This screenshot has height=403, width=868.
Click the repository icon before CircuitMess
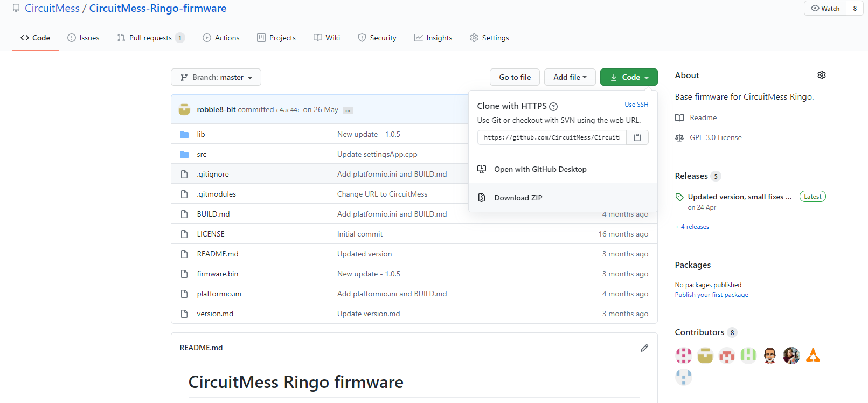click(x=16, y=8)
